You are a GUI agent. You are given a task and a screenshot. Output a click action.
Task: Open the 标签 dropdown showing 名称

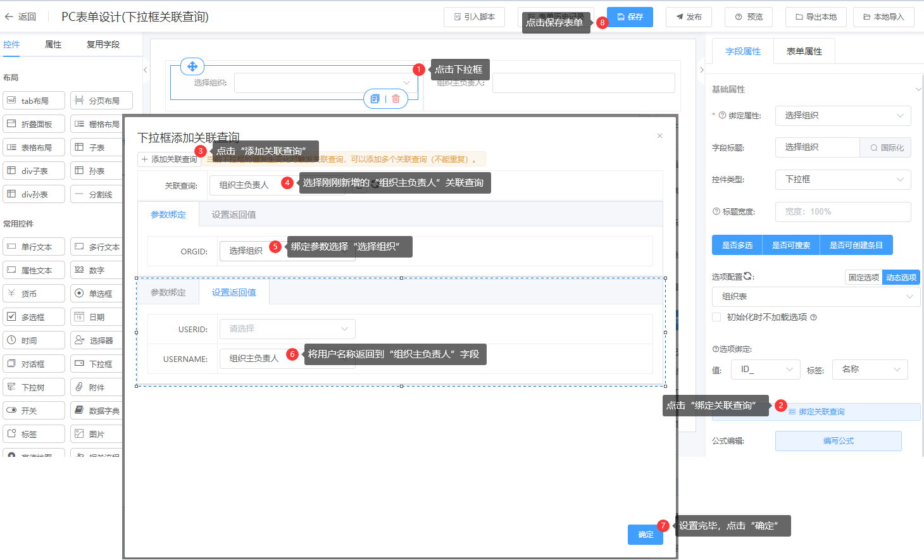870,370
